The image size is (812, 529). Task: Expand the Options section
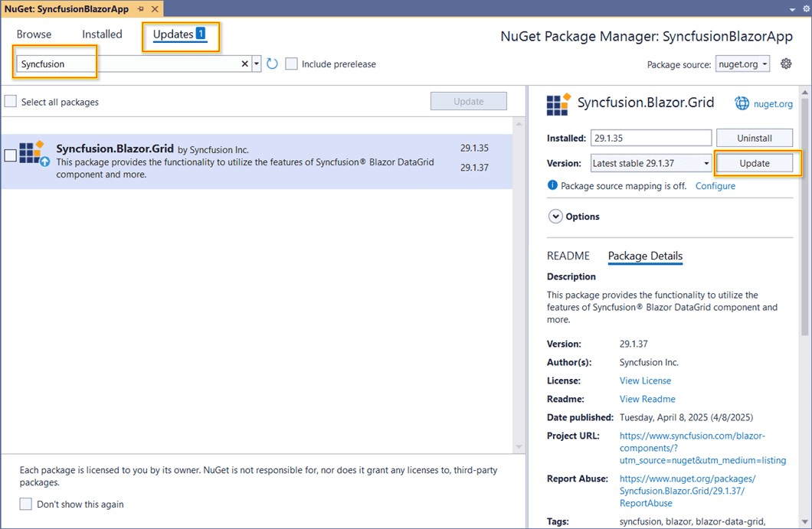tap(555, 216)
